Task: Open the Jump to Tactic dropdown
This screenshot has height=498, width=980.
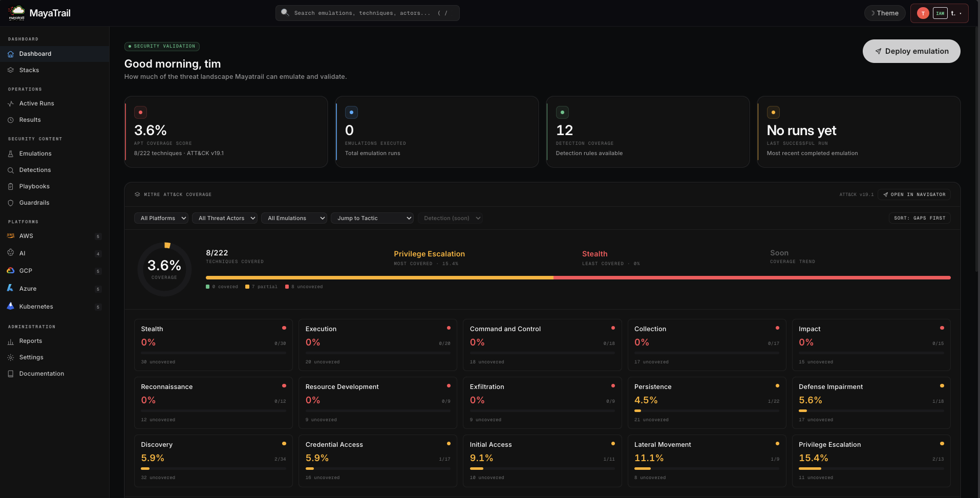Action: tap(372, 218)
